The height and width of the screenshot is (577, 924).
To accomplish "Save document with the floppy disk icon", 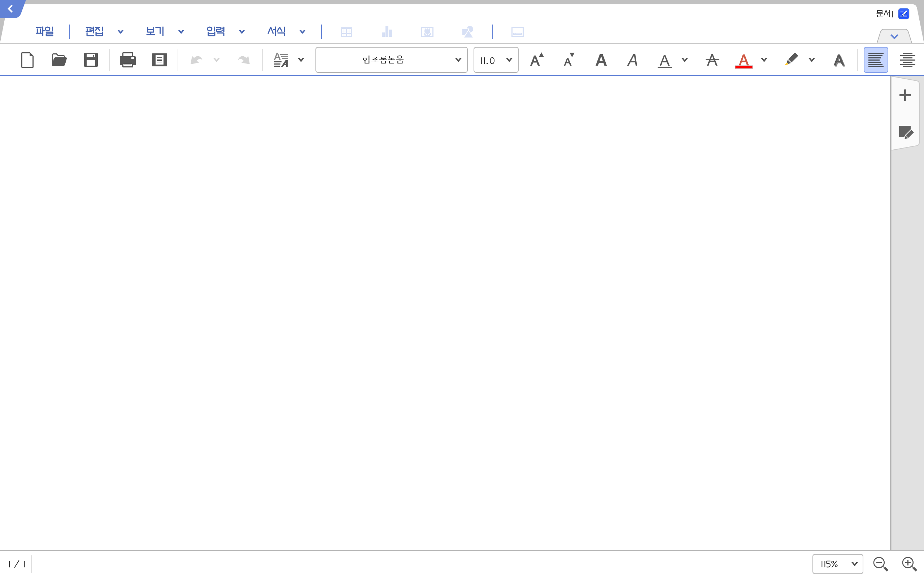I will (x=91, y=60).
